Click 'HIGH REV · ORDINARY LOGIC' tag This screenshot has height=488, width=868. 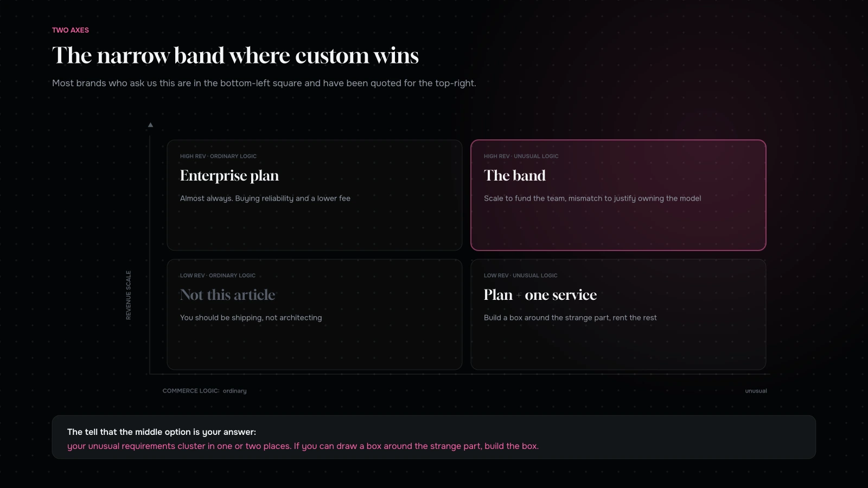[x=218, y=156]
